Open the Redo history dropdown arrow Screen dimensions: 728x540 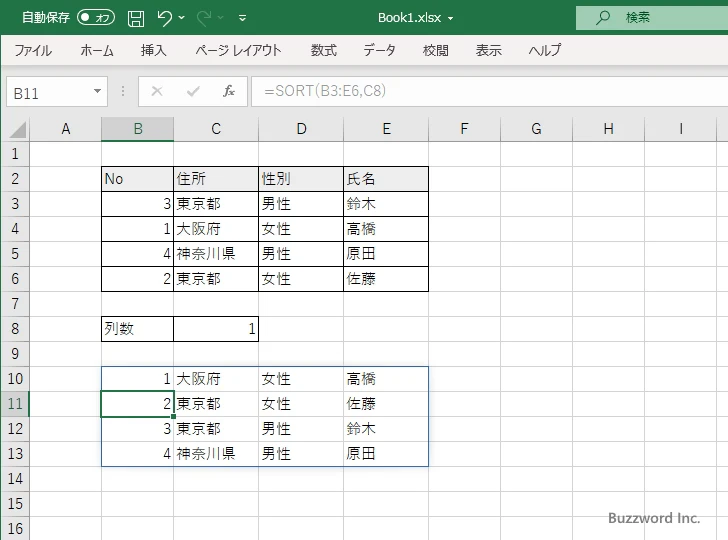[x=221, y=18]
